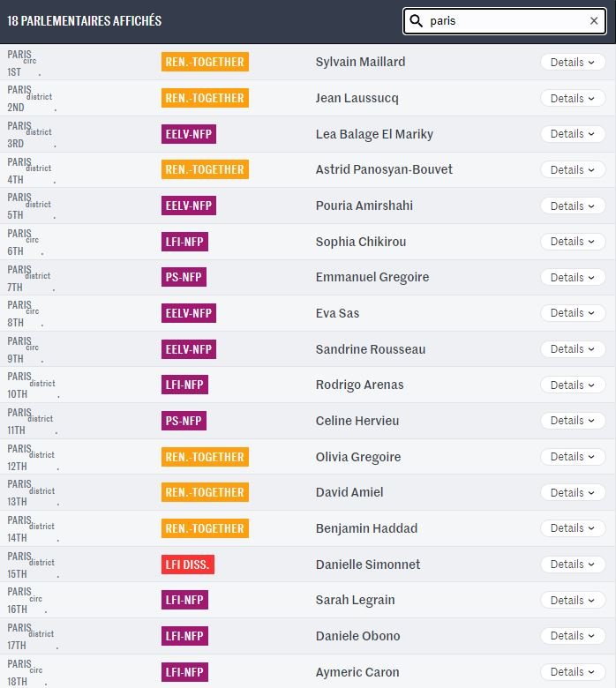Expand Details for Daniele Obono
Screen dimensions: 616x688
(x=573, y=635)
